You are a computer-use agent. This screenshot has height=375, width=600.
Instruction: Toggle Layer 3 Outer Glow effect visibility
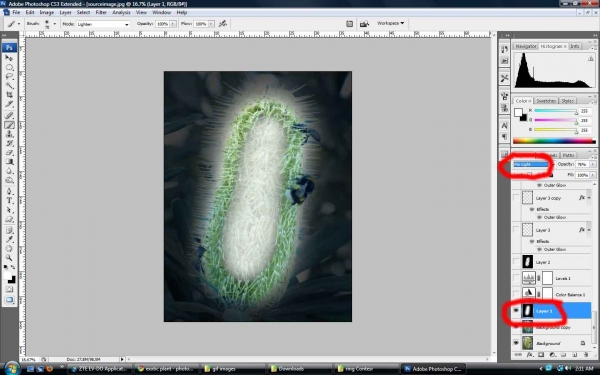[540, 249]
